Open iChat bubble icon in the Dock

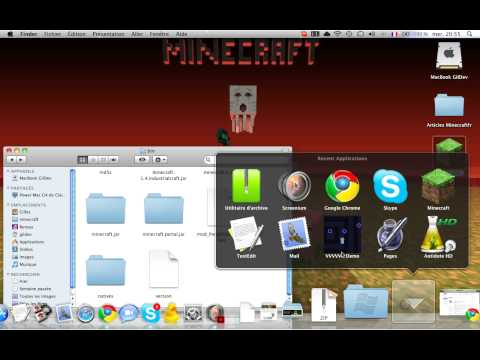128,313
